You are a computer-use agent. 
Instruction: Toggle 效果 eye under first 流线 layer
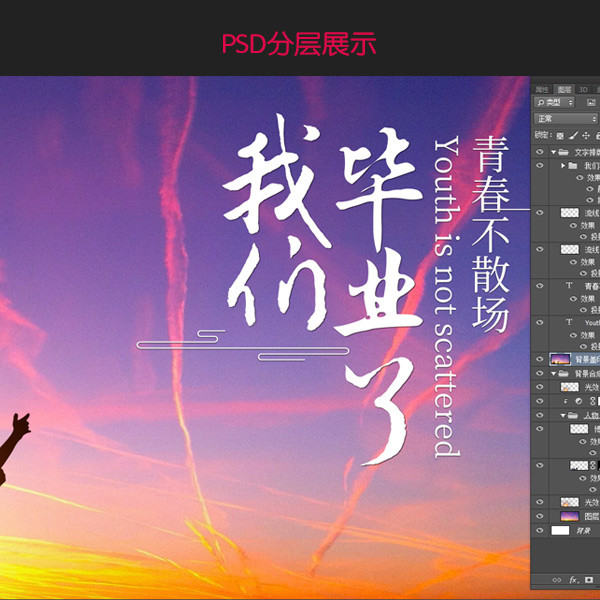pyautogui.click(x=573, y=225)
